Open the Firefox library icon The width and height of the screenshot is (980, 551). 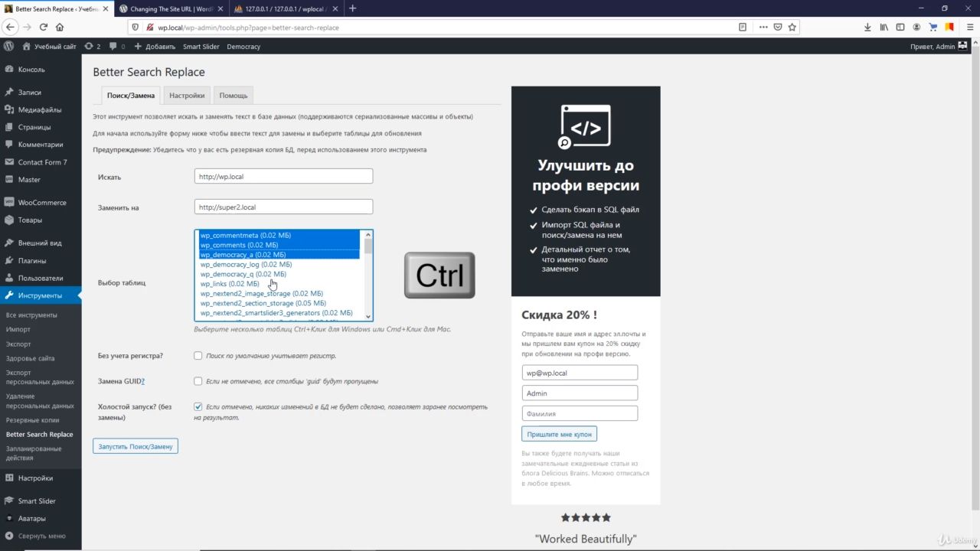(x=884, y=27)
